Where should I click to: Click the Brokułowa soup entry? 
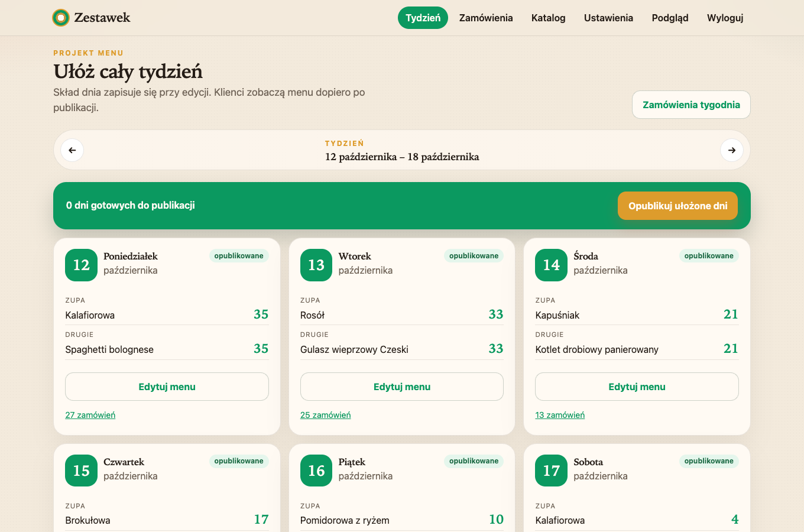coord(87,520)
